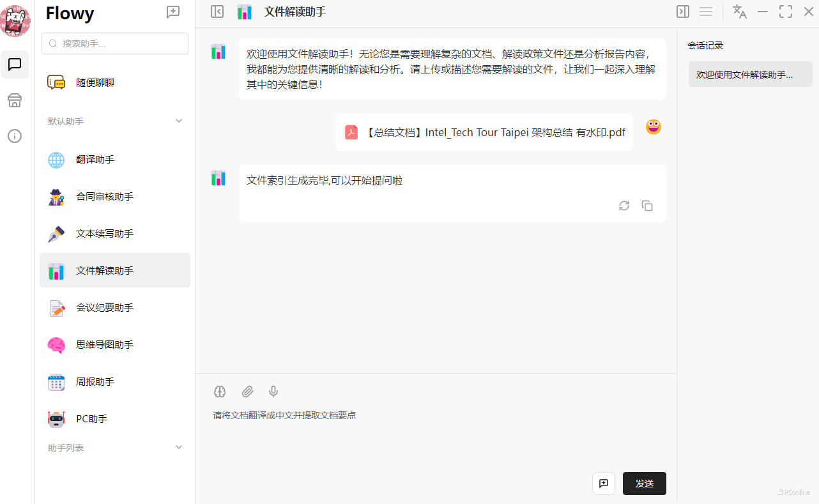The width and height of the screenshot is (819, 504).
Task: Click the brain icon above the input box
Action: [220, 392]
